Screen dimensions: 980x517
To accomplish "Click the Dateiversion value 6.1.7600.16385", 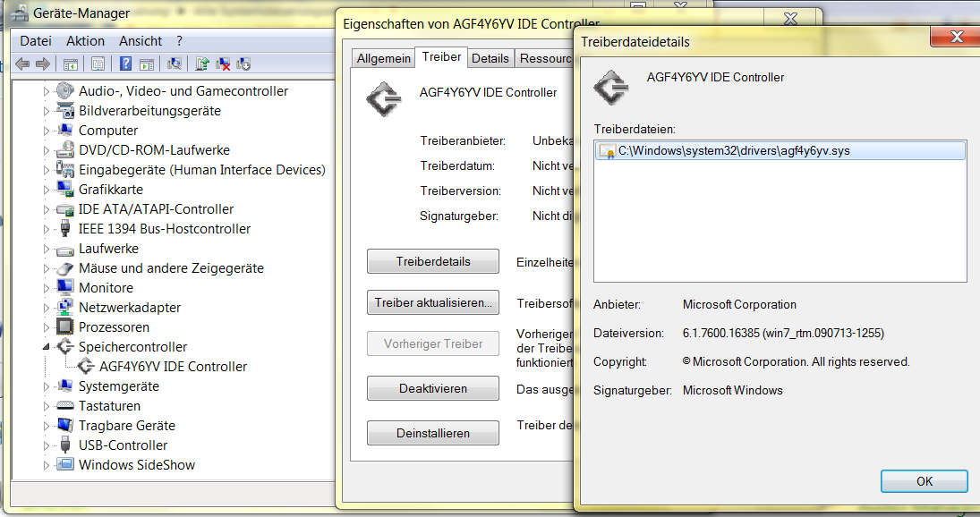I will coord(783,334).
